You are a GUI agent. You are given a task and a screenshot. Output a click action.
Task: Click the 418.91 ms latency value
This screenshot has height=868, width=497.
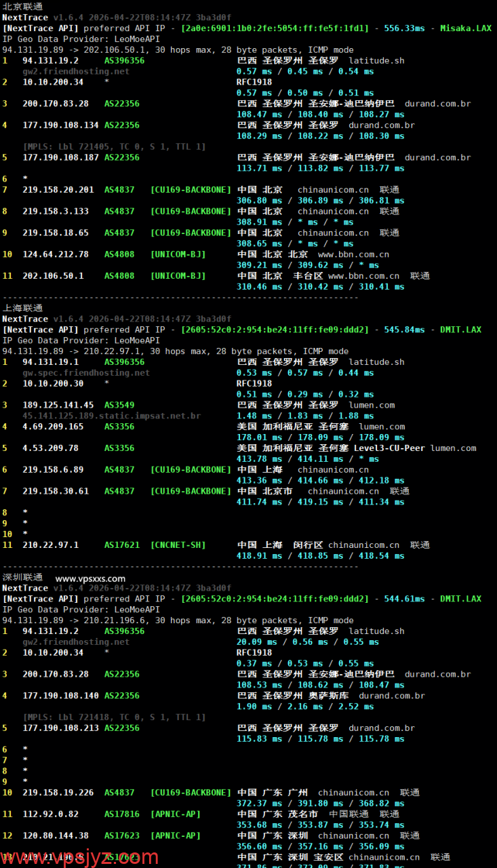tap(259, 556)
